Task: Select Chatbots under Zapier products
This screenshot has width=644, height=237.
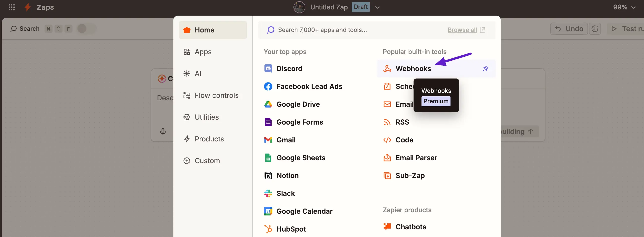Action: (x=411, y=227)
